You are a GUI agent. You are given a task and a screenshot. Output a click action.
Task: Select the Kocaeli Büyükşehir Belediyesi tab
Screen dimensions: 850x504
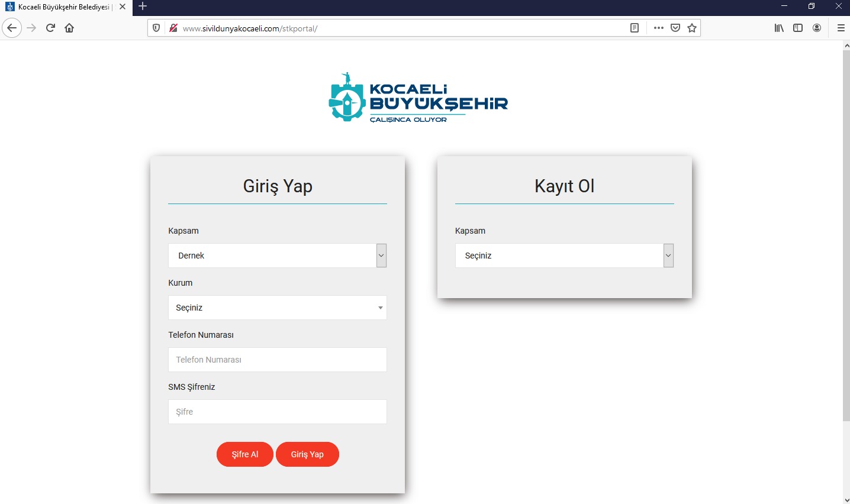65,7
